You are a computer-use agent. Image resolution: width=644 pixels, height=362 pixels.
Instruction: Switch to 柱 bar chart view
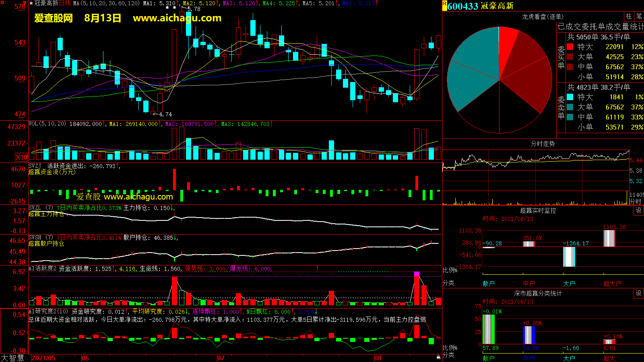coord(629,16)
